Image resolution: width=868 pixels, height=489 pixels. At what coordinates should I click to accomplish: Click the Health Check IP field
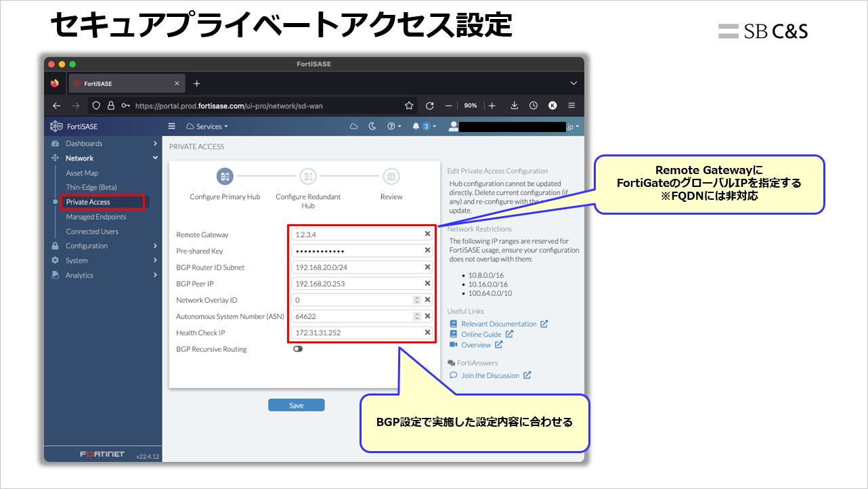(x=362, y=333)
